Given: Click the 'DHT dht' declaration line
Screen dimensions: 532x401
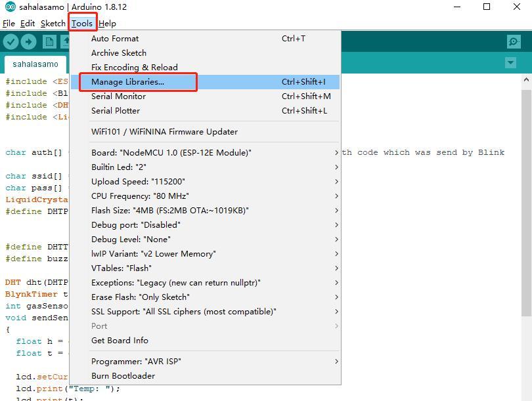Looking at the screenshot, I should (x=37, y=282).
